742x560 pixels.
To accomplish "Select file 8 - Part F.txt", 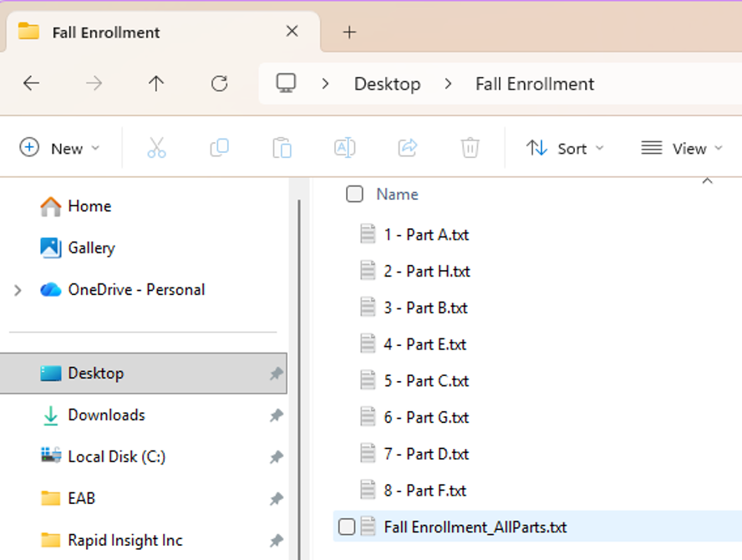I will click(425, 490).
